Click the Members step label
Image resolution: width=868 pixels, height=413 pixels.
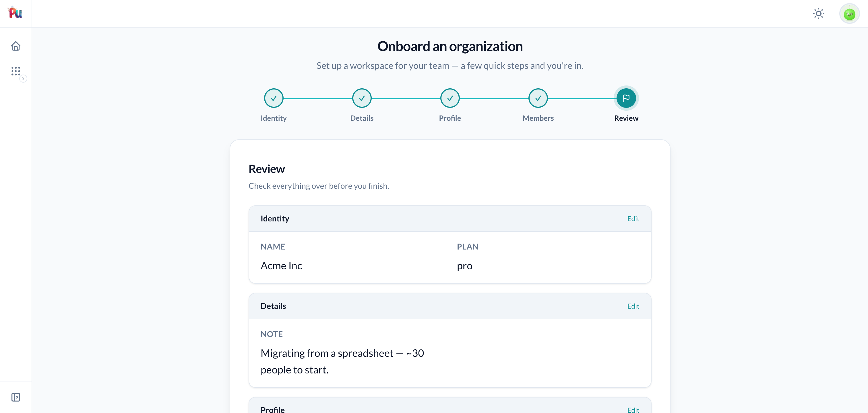(x=538, y=118)
